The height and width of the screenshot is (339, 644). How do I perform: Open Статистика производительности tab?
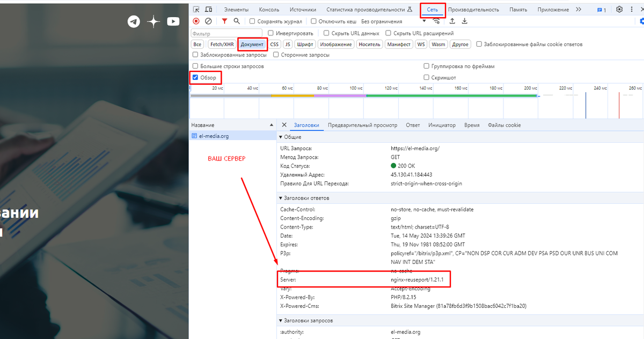click(369, 10)
